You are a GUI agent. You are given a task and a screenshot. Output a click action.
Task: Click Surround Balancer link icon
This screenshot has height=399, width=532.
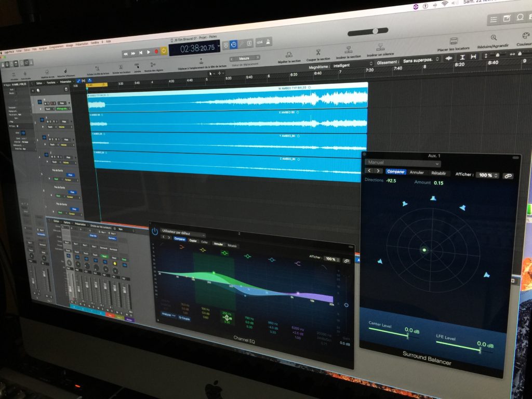[508, 176]
